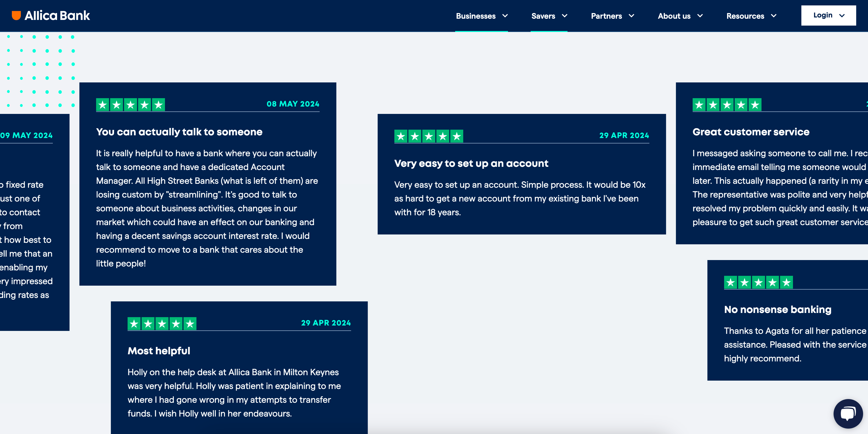Click the star rating on the Most helpful review
The image size is (868, 434).
click(x=162, y=324)
